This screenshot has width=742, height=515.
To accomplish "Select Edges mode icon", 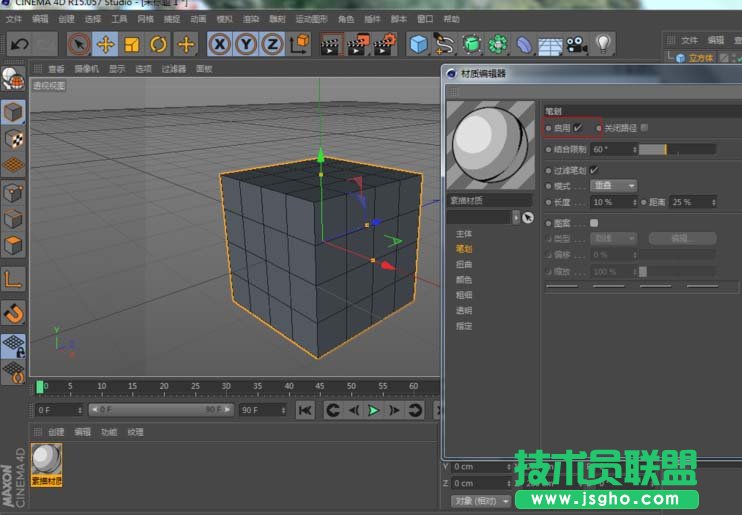I will pyautogui.click(x=13, y=220).
